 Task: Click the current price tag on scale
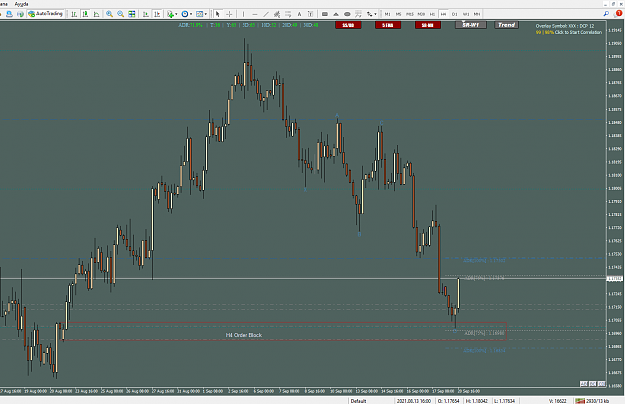pos(615,278)
